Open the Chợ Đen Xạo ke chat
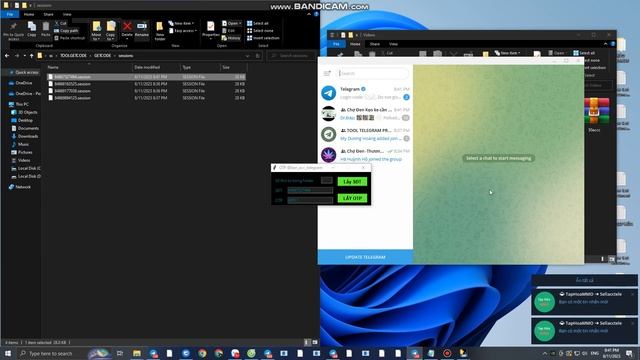640x360 pixels. (365, 114)
